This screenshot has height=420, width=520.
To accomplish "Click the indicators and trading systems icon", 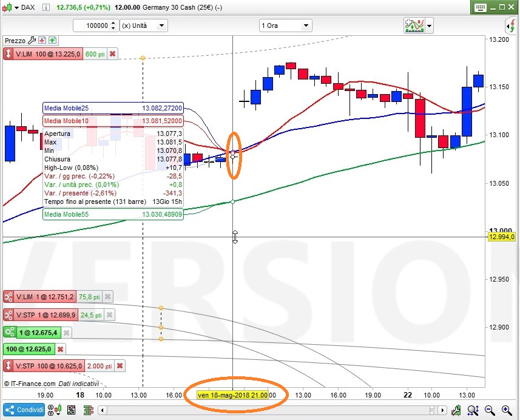I will click(414, 25).
